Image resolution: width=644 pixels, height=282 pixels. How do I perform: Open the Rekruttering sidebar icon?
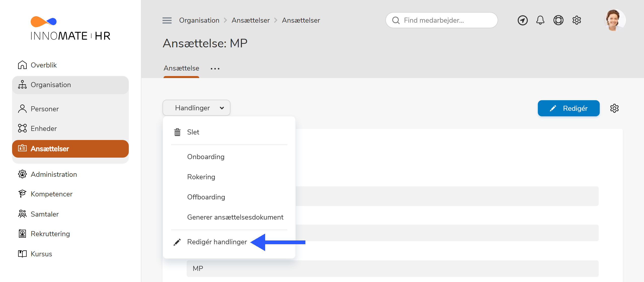(23, 234)
